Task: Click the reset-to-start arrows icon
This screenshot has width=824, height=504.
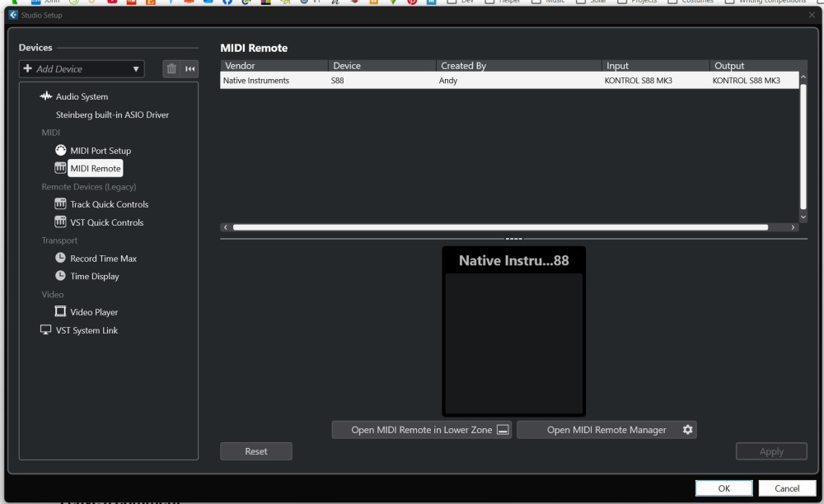Action: pyautogui.click(x=190, y=69)
